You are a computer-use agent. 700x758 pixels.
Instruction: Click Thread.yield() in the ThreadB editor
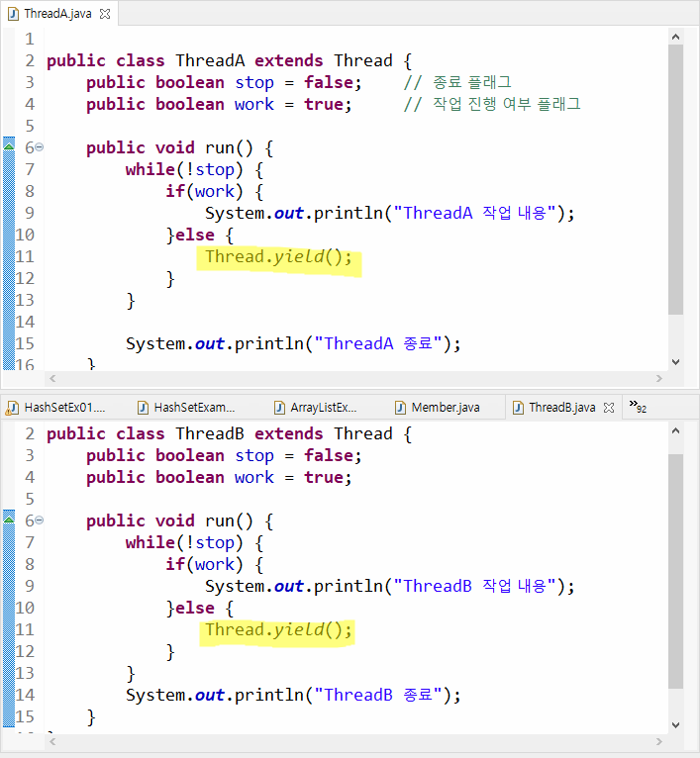[x=278, y=630]
